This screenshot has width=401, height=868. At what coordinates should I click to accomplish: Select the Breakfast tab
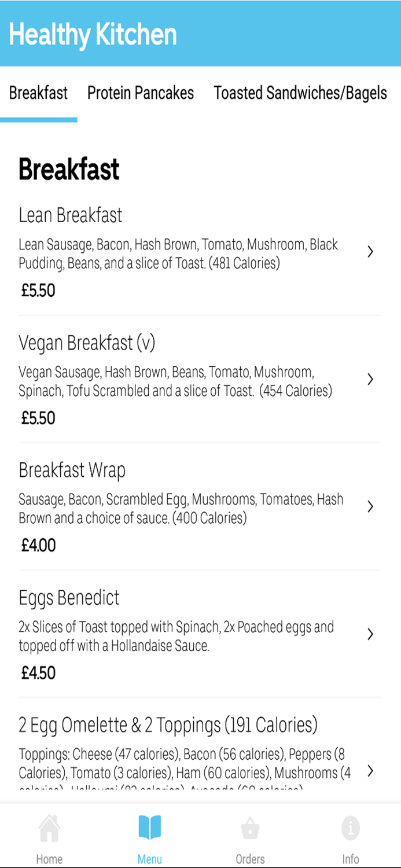pyautogui.click(x=38, y=93)
